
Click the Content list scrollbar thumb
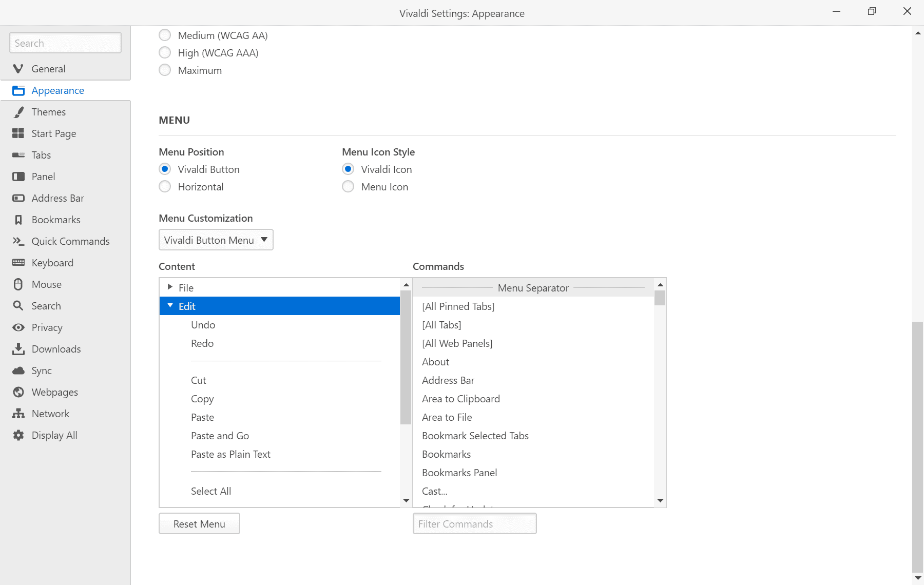406,357
